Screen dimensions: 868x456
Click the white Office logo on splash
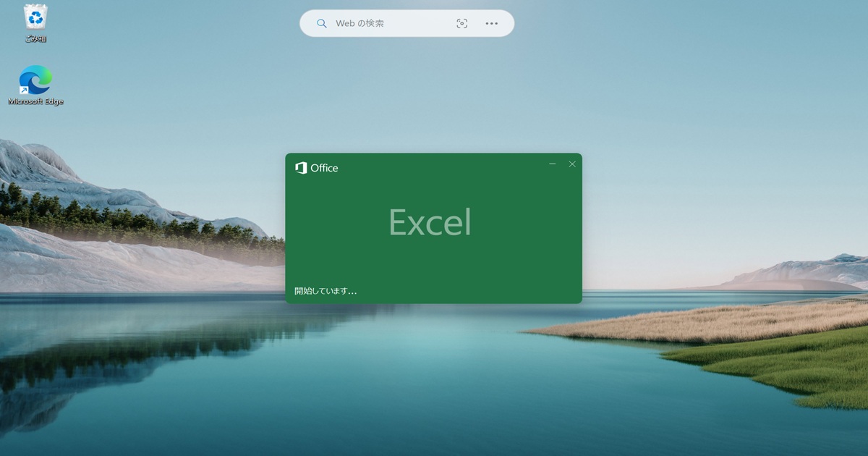tap(301, 168)
